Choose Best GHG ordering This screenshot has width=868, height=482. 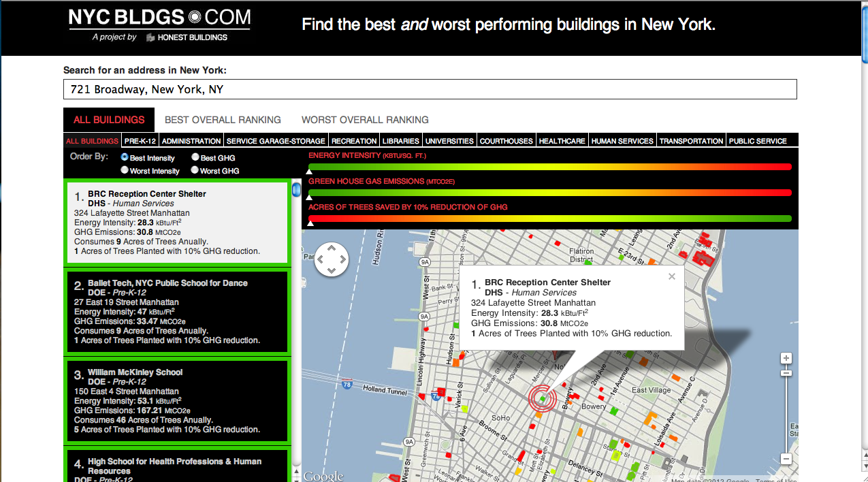[x=195, y=157]
